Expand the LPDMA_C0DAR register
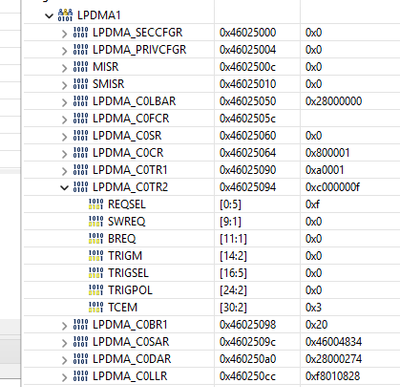Viewport: 400px width, 387px height. pos(64,360)
